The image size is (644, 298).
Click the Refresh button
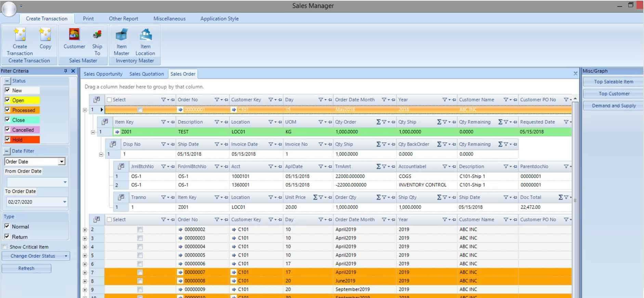point(27,268)
